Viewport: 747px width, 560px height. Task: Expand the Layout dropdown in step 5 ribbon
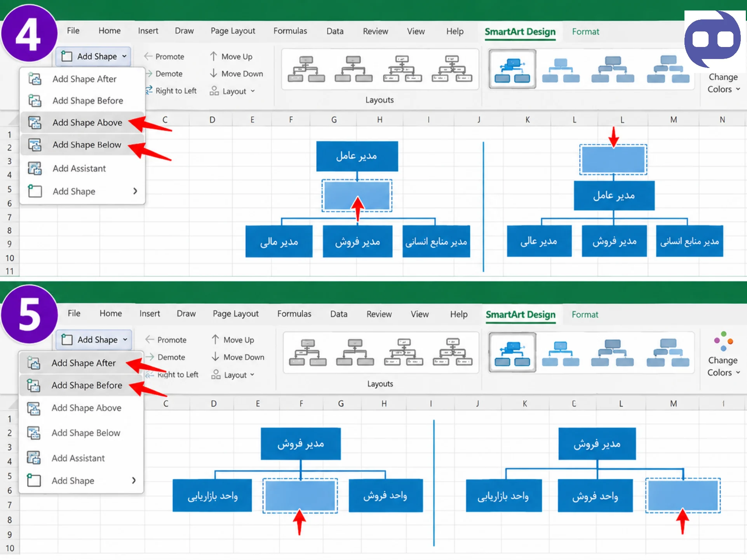click(233, 375)
